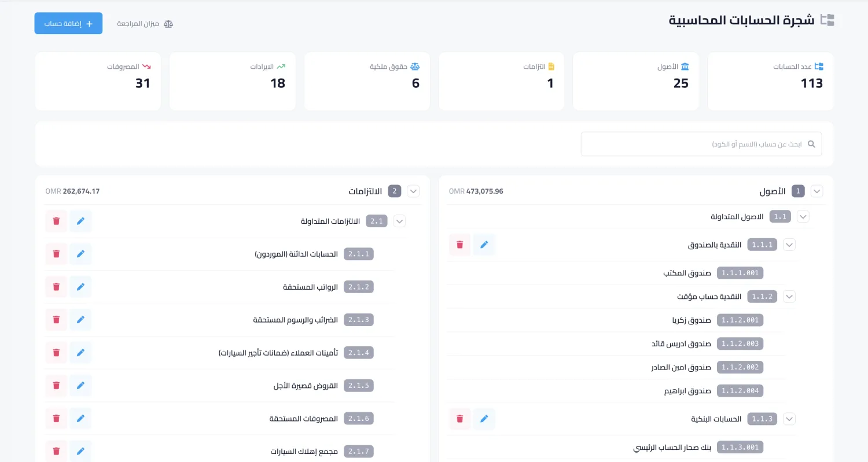This screenshot has height=462, width=868.
Task: Delete القروض قصيرة الأجل trash icon
Action: pos(56,386)
